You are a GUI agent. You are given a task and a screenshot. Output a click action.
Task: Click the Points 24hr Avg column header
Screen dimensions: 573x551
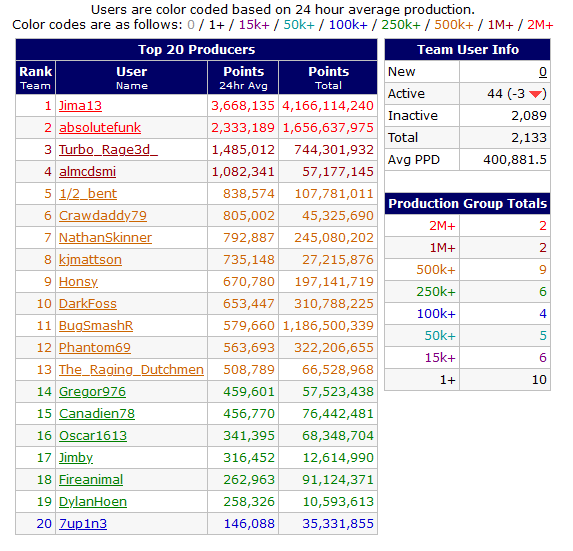(243, 77)
